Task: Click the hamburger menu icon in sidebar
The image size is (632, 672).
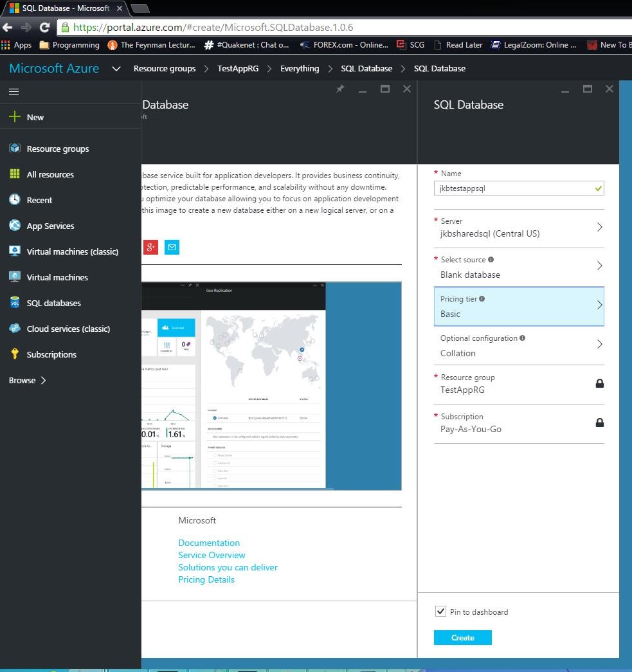Action: click(x=14, y=92)
